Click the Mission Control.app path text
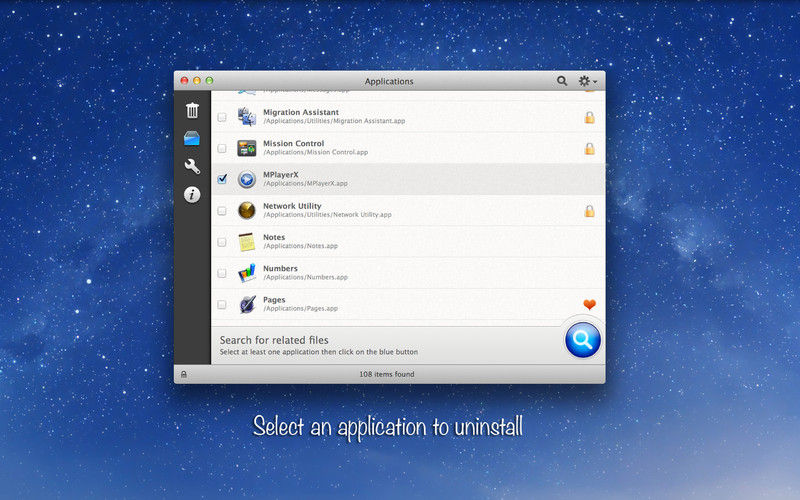 click(x=315, y=152)
